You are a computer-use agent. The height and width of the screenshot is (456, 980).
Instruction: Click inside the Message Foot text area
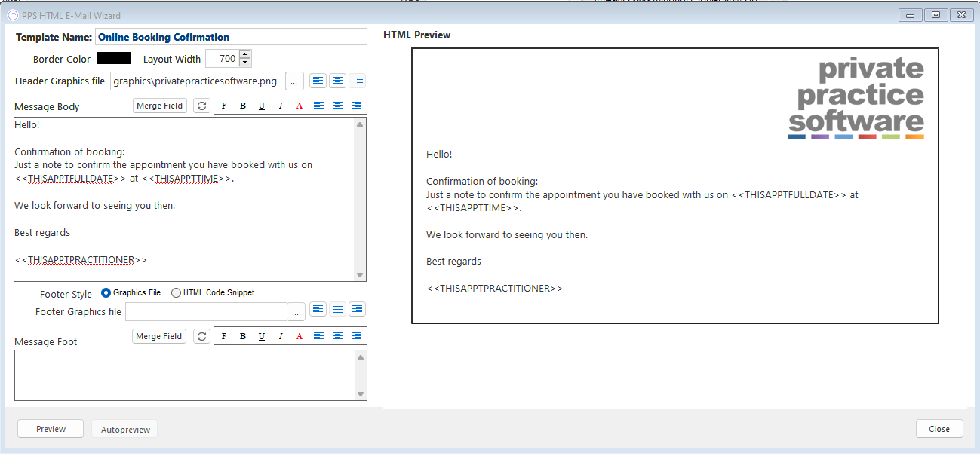click(x=184, y=375)
